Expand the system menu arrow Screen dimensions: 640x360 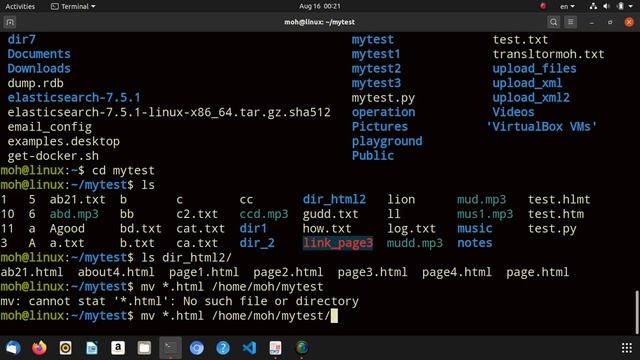click(x=632, y=6)
